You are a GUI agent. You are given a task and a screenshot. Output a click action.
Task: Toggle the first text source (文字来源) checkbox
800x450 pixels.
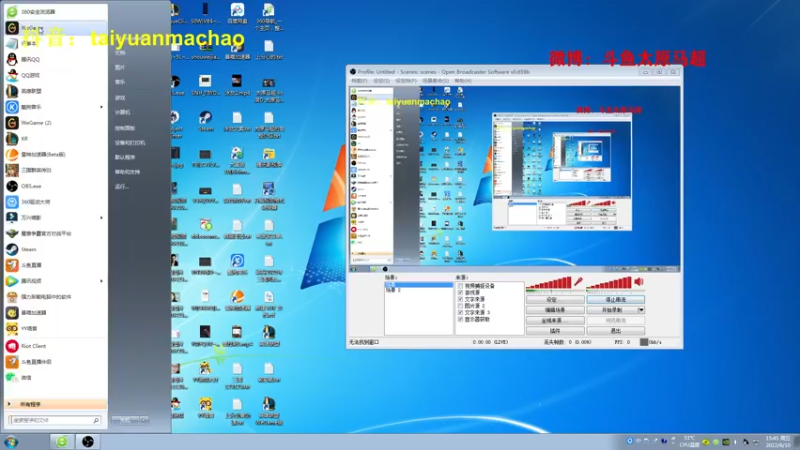click(461, 299)
